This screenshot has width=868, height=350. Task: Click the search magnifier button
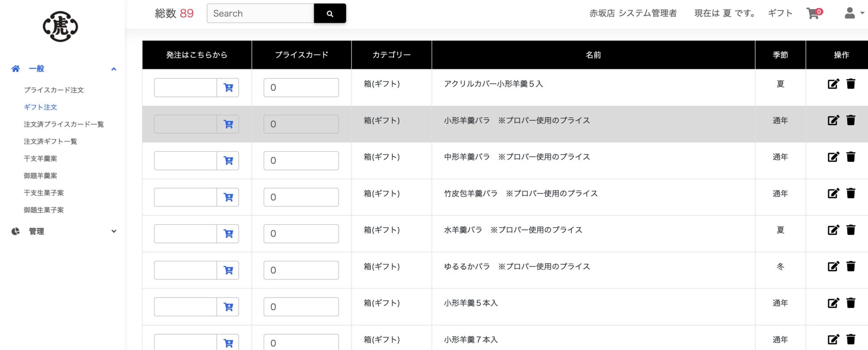(330, 13)
